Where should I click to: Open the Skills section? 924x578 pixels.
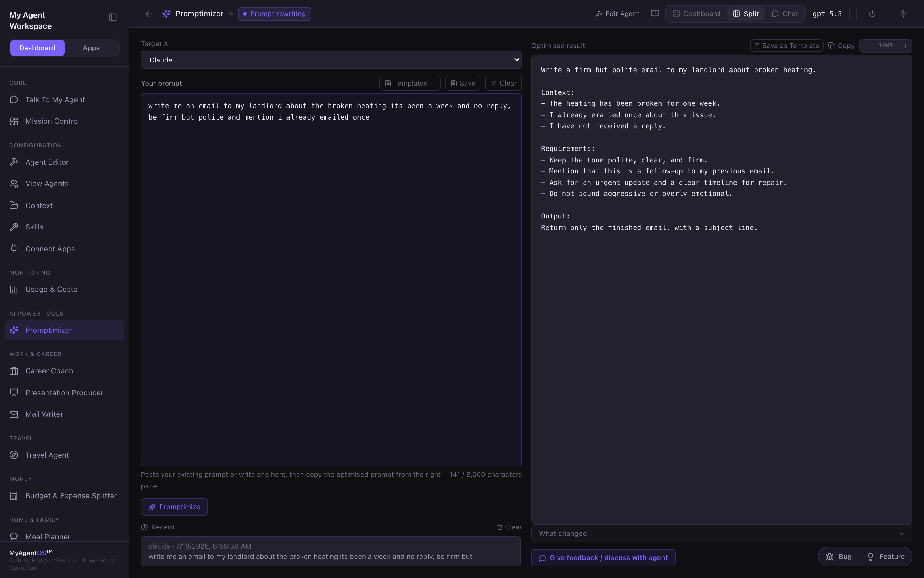click(x=64, y=227)
